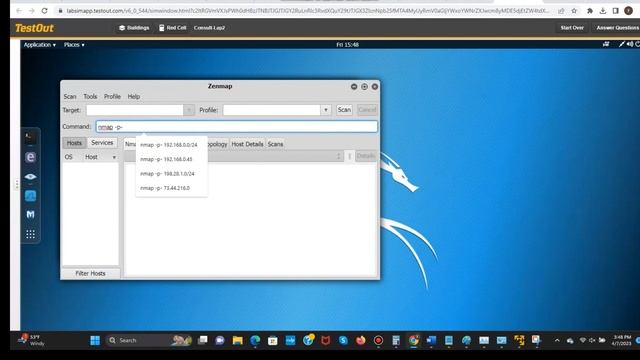Viewport: 640px width, 360px height.
Task: Open File Explorer from the taskbar
Action: click(x=237, y=340)
